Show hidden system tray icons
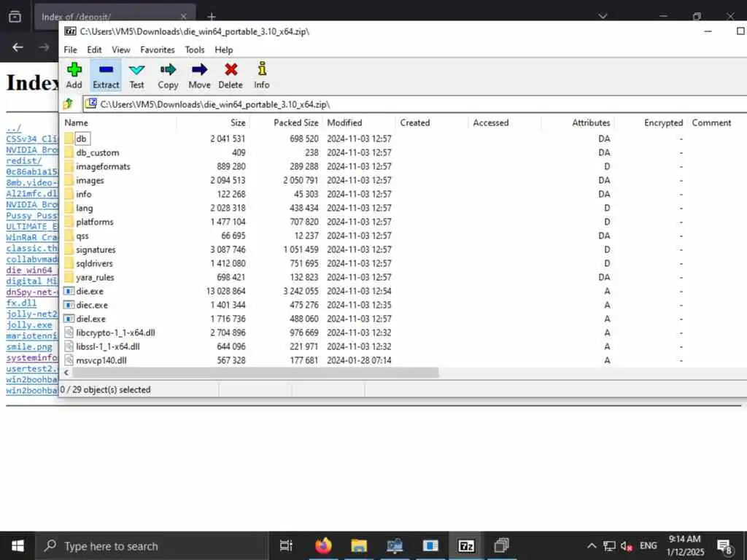The height and width of the screenshot is (560, 747). [591, 546]
